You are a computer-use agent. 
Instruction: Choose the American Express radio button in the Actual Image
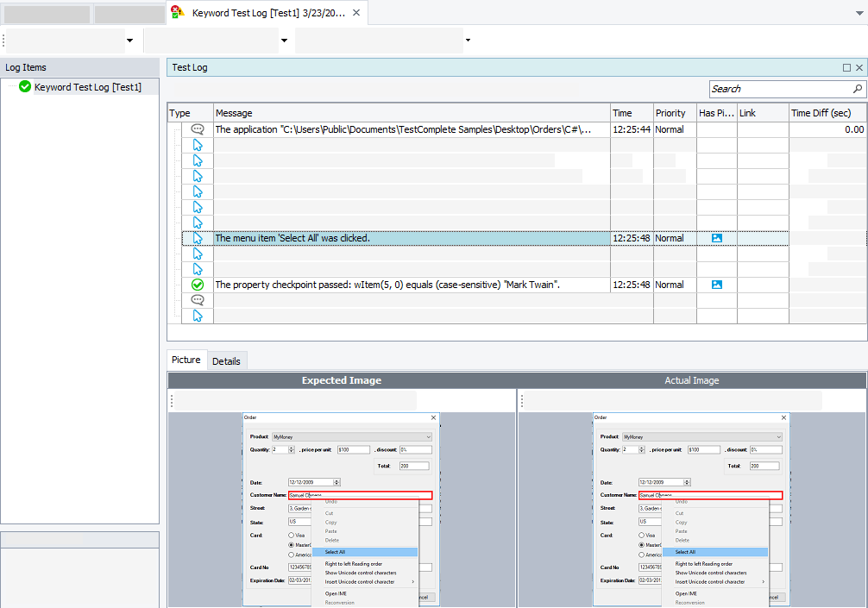click(640, 555)
